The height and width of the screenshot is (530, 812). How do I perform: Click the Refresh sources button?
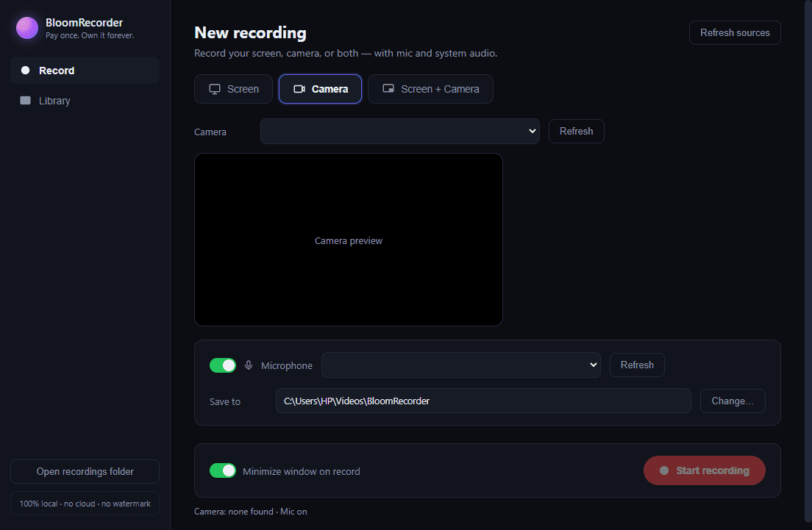point(735,32)
